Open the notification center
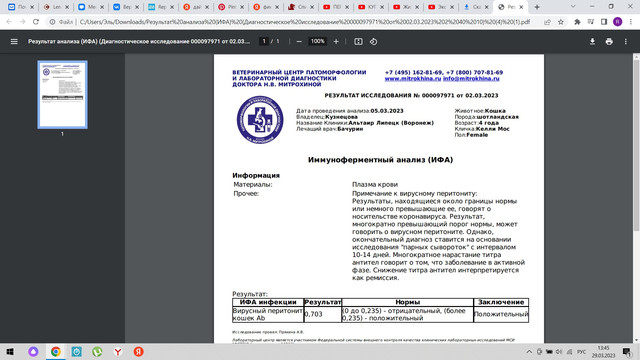640x360 pixels. (x=627, y=351)
